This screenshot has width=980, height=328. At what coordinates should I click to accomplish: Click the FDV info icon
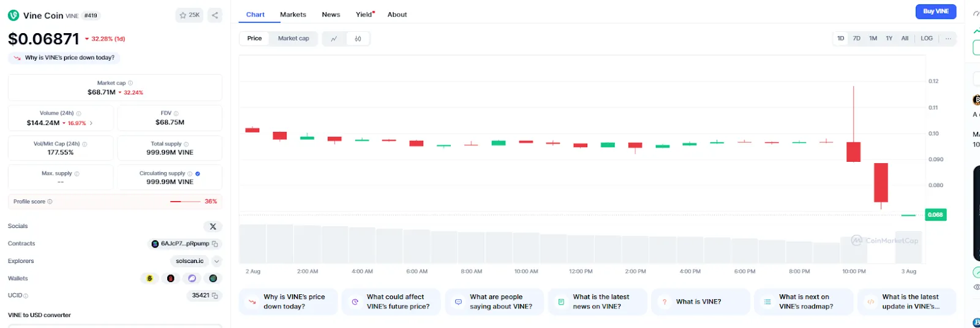pos(176,113)
